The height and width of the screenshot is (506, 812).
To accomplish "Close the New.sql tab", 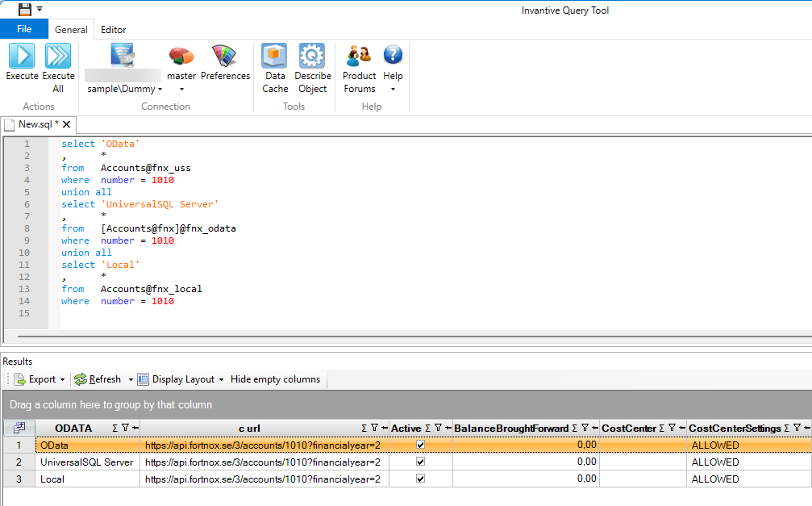I will click(67, 124).
